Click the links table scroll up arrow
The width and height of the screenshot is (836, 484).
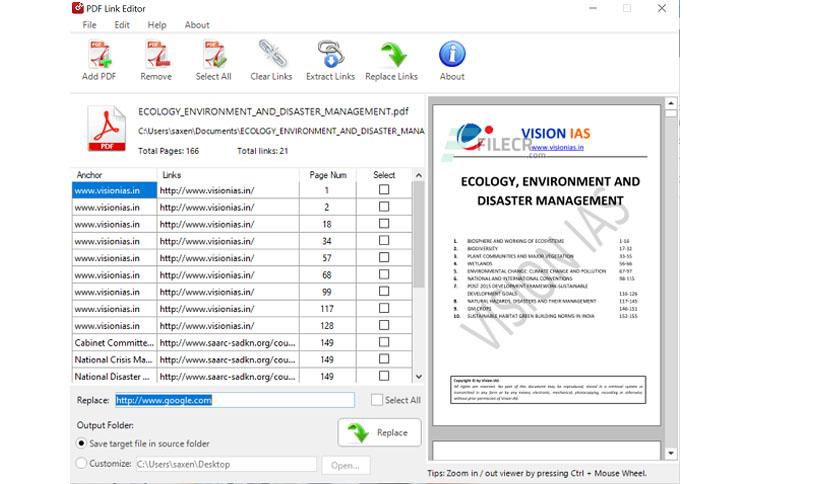419,175
